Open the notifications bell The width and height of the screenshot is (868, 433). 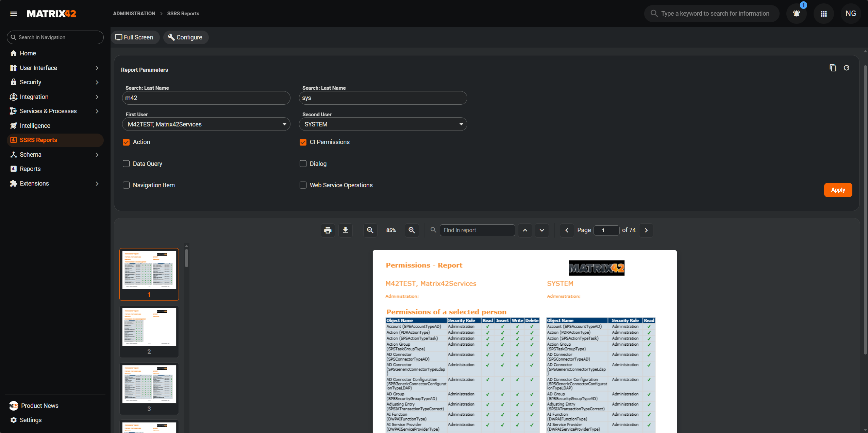coord(796,14)
